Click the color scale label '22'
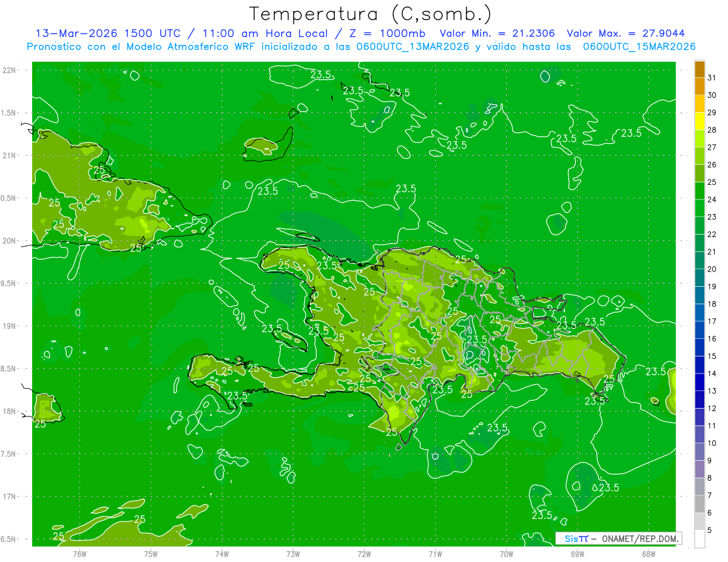The image size is (728, 562). 712,235
